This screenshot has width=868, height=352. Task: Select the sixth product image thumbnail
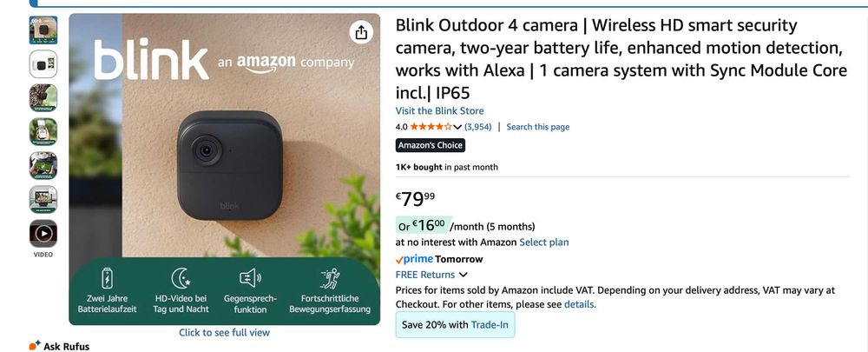click(43, 199)
